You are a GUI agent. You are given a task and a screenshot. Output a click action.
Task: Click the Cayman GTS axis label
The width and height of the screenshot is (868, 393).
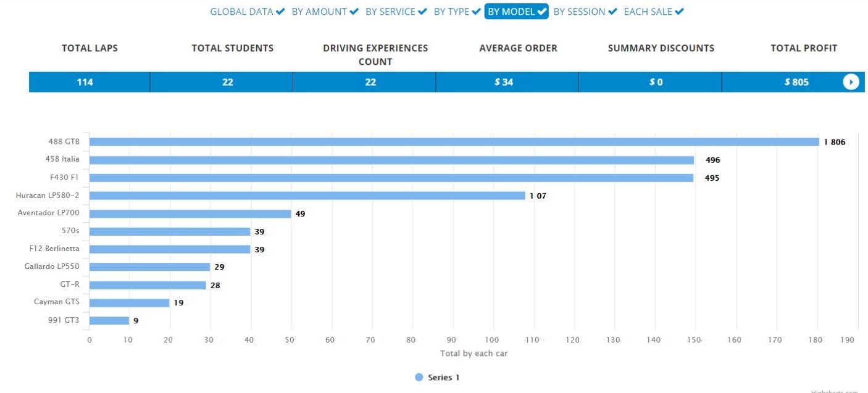point(57,302)
